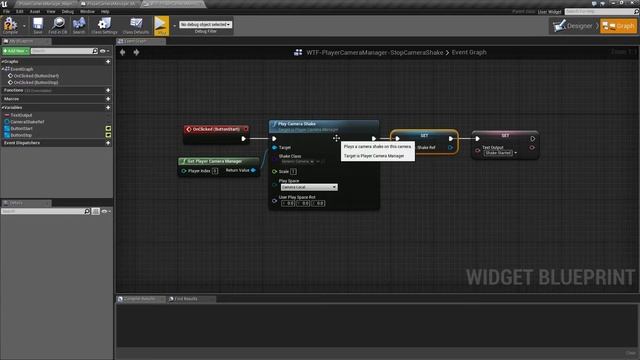Select OnClicked (ButtonStop) in My Blueprint
This screenshot has height=360, width=640.
[x=36, y=82]
